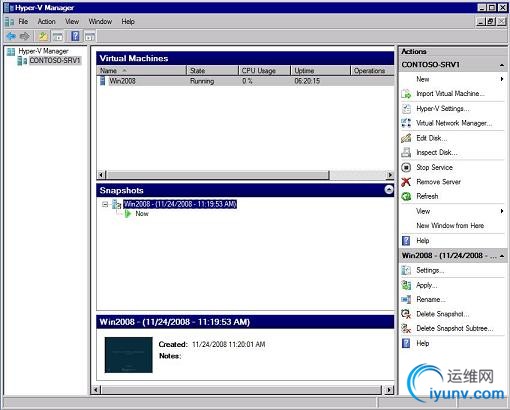Viewport: 510px width, 410px height.
Task: Click Import Virtual Machine action
Action: click(450, 94)
